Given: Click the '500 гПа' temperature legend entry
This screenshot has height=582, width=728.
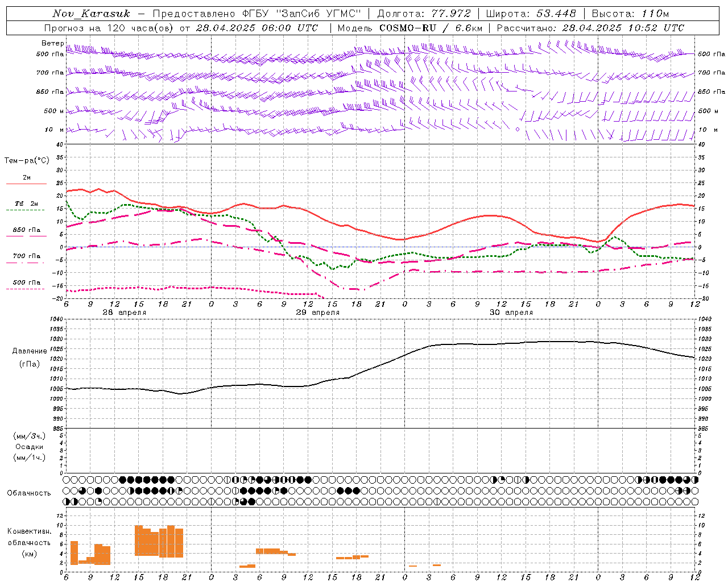Looking at the screenshot, I should (x=27, y=282).
